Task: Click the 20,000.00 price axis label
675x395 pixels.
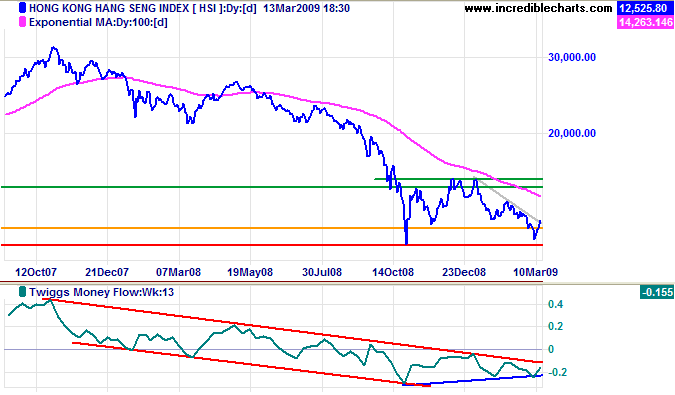Action: tap(572, 133)
